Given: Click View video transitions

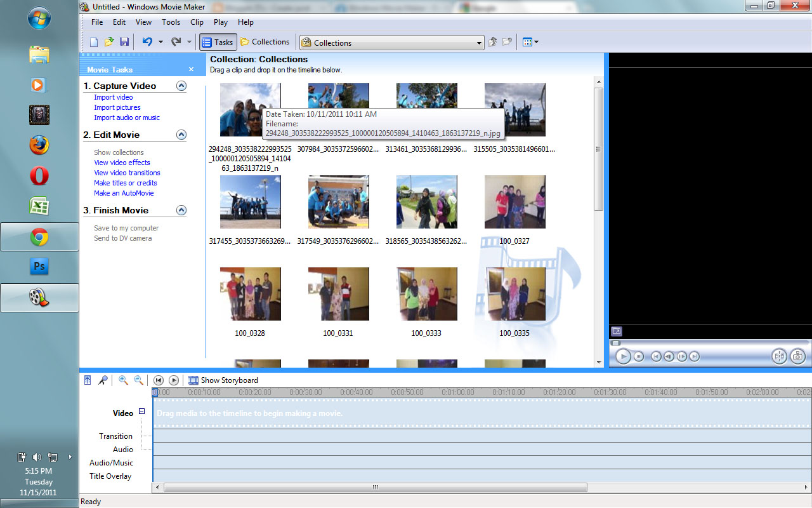Looking at the screenshot, I should pos(127,173).
